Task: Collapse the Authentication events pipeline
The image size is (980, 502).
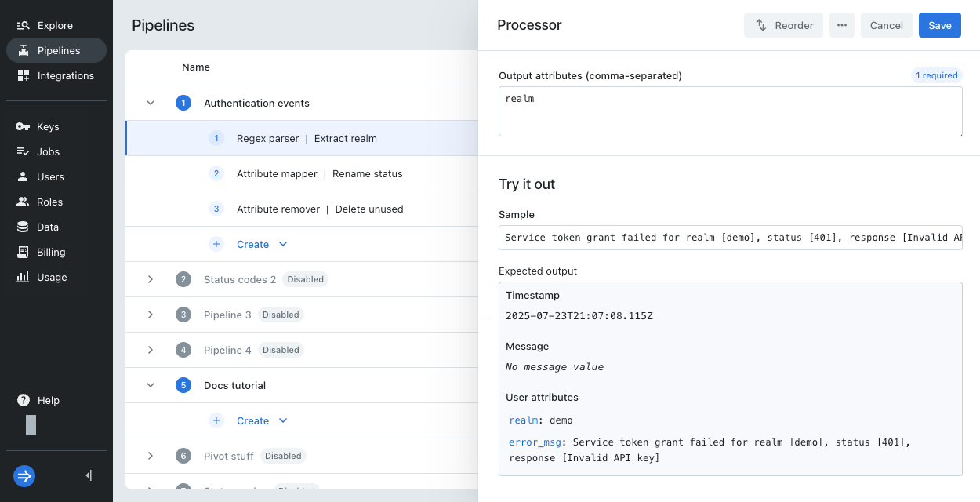Action: [151, 103]
